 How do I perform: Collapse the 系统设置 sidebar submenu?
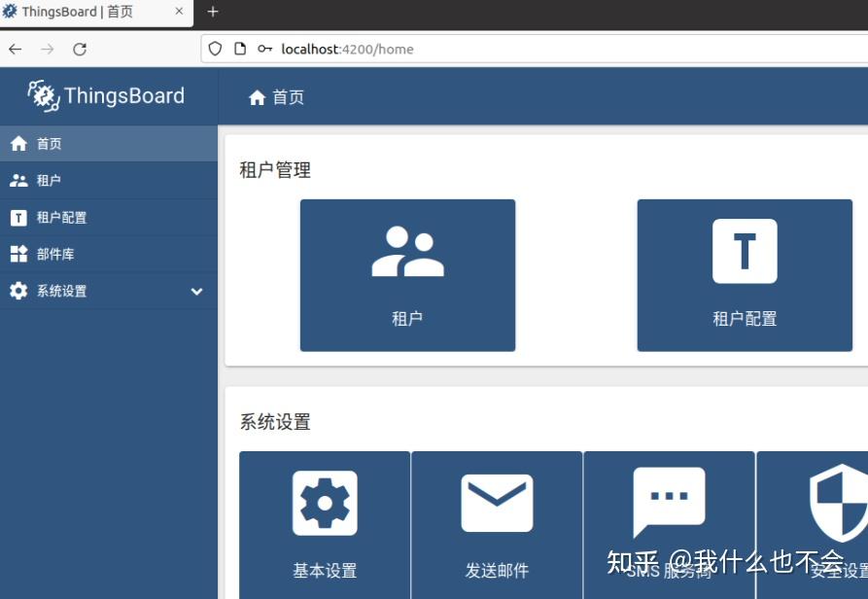click(196, 291)
